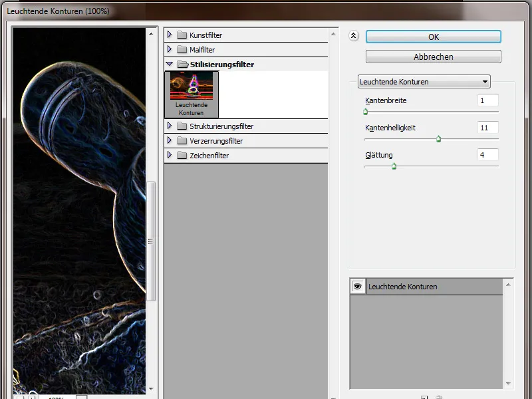Hide the Leuchtende Konturen effect layer via eye
This screenshot has height=399, width=532.
358,287
